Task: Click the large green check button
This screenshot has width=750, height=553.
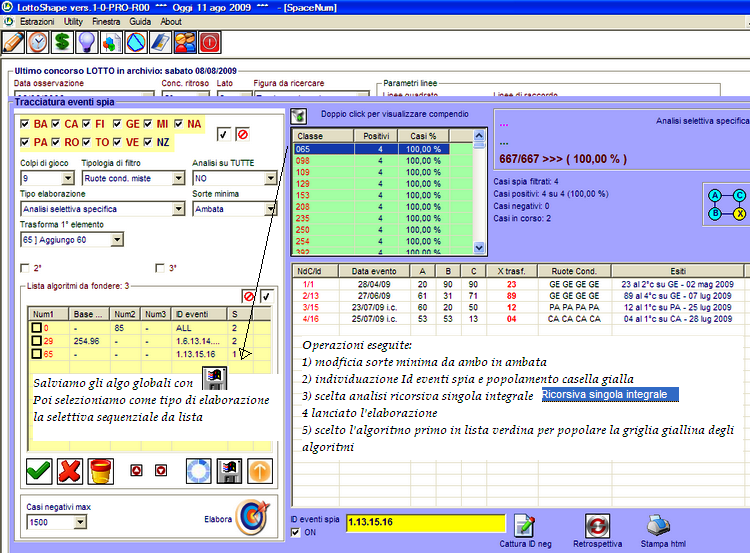Action: click(x=39, y=471)
